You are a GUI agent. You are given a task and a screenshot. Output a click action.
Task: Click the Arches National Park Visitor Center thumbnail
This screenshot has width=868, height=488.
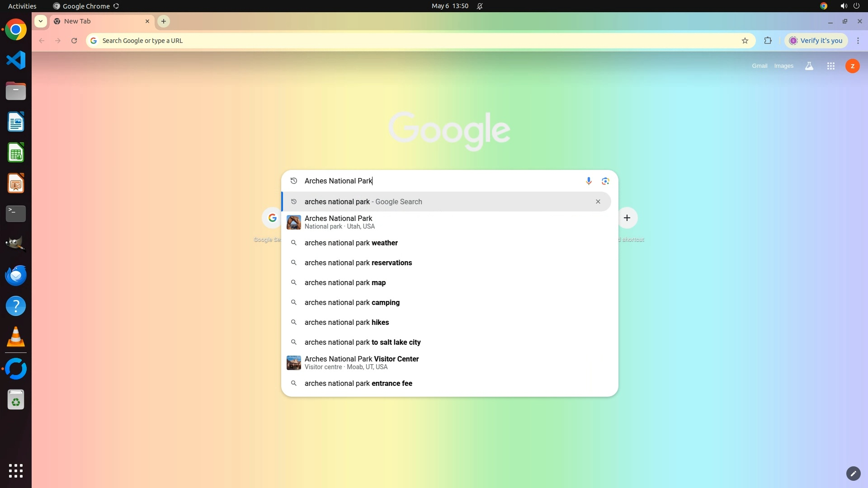[x=294, y=363]
